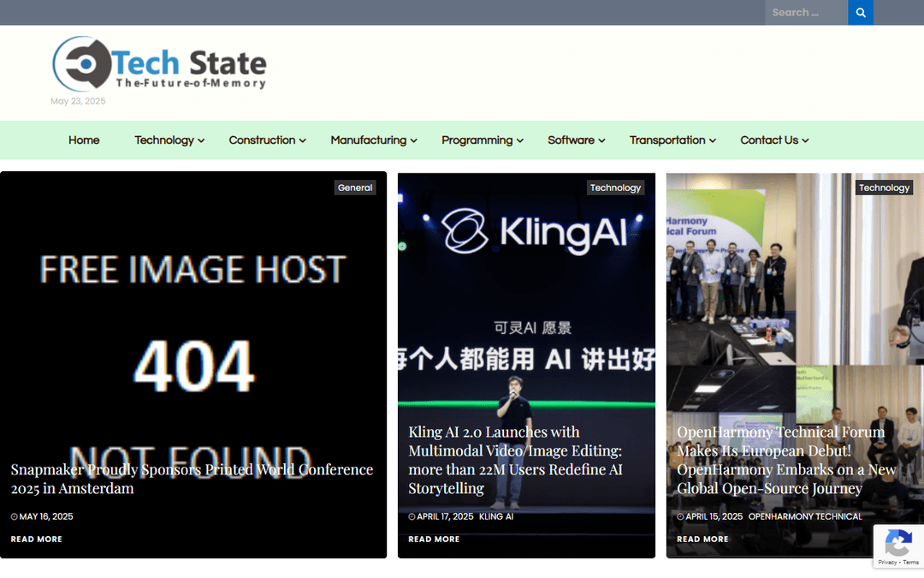Open the Programming menu item
Viewport: 924px width, 578px height.
click(x=477, y=140)
